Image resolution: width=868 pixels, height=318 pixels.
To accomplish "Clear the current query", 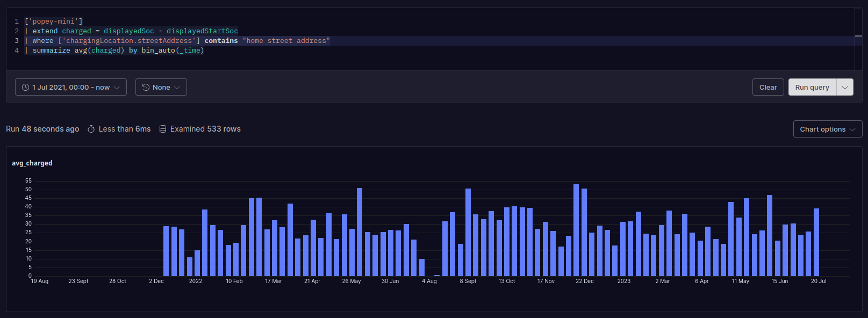I will click(767, 87).
